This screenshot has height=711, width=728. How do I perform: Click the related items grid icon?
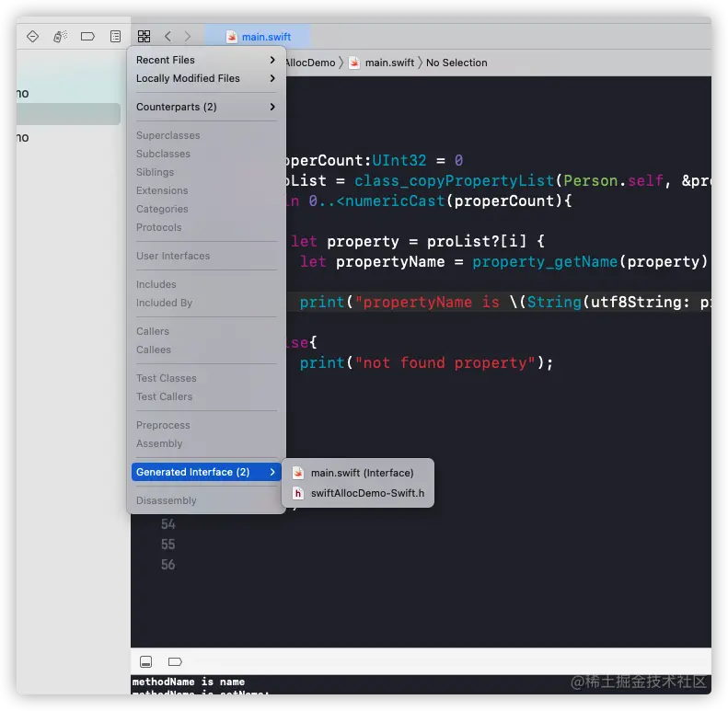[144, 36]
